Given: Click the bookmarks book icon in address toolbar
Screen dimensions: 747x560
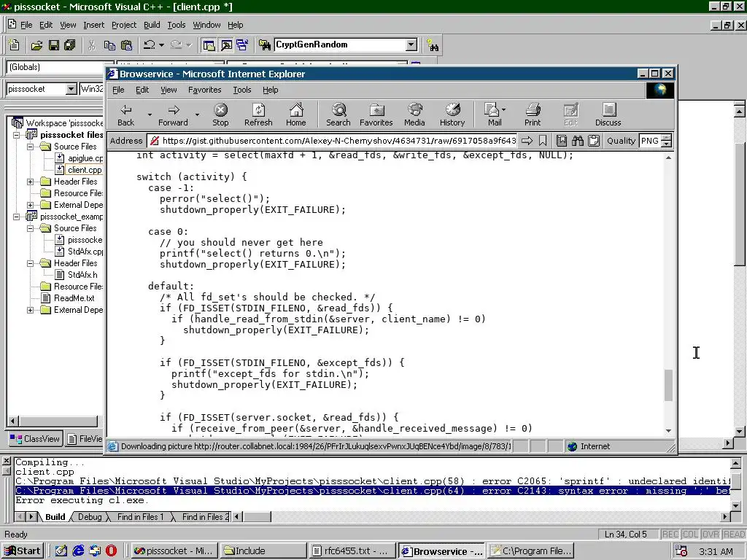Looking at the screenshot, I should coord(562,141).
